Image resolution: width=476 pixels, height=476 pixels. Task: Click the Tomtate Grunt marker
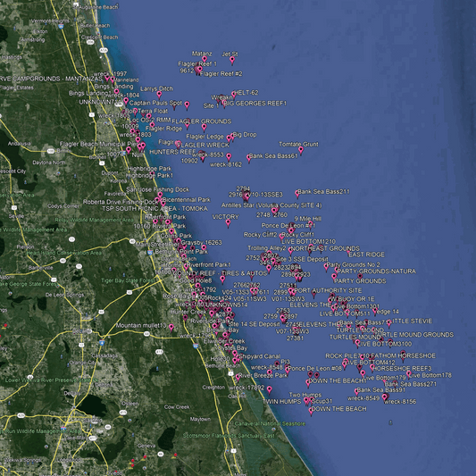click(301, 150)
